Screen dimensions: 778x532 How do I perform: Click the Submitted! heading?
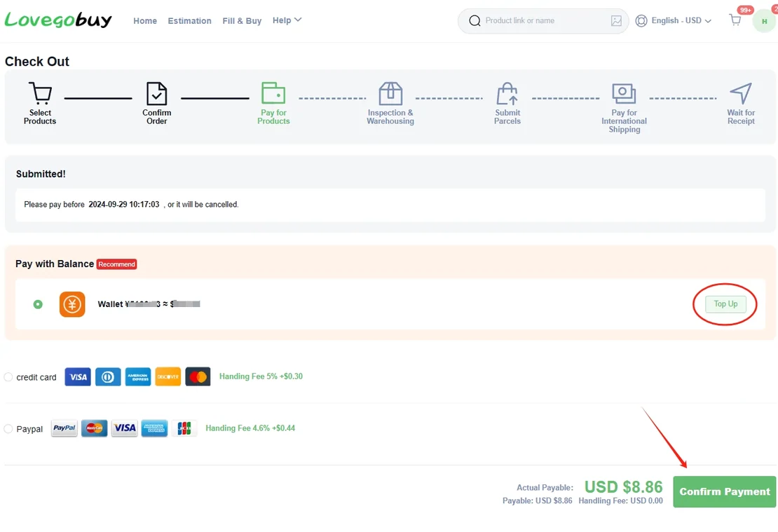[41, 174]
